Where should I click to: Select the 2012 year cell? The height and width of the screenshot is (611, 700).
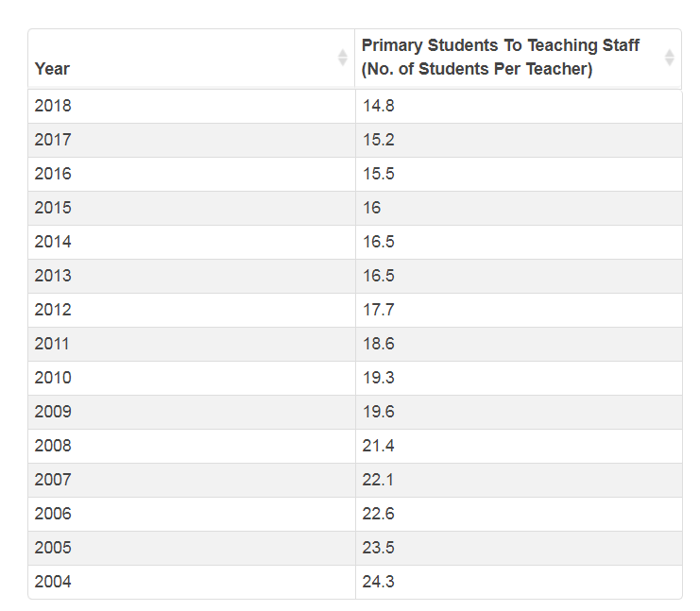click(x=53, y=310)
